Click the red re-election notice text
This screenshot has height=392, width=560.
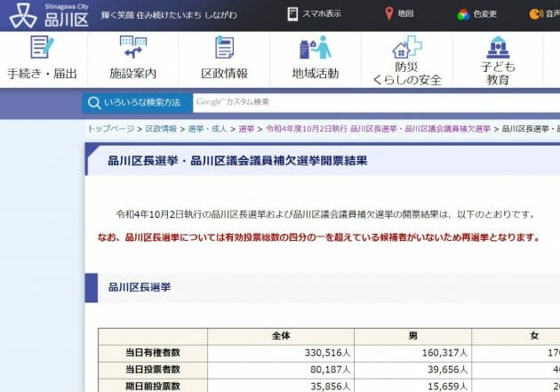(x=318, y=237)
